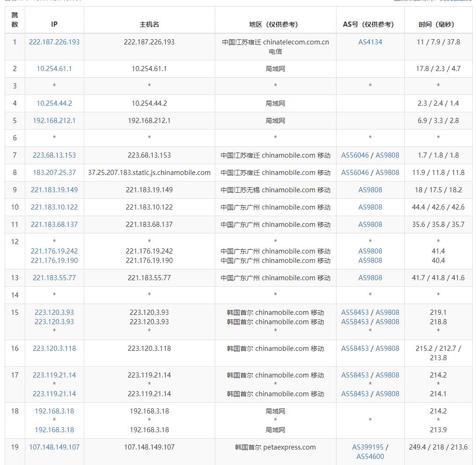Open the 107.148.149.107 link on the final hop

[x=54, y=447]
